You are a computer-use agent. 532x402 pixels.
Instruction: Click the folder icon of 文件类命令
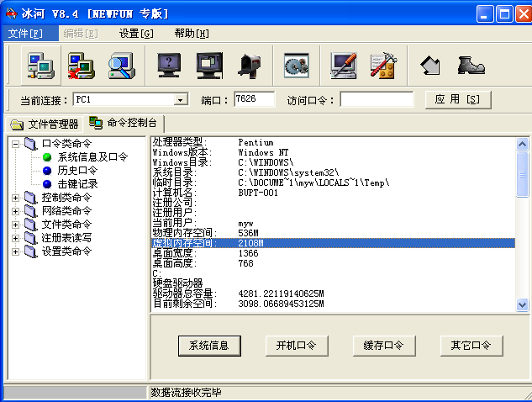tap(30, 225)
